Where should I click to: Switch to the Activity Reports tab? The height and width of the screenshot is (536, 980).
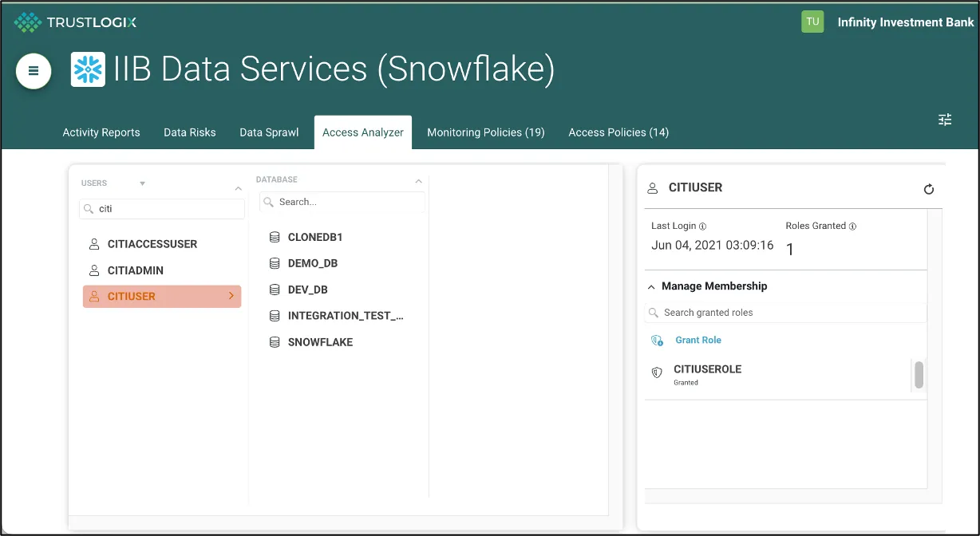101,132
